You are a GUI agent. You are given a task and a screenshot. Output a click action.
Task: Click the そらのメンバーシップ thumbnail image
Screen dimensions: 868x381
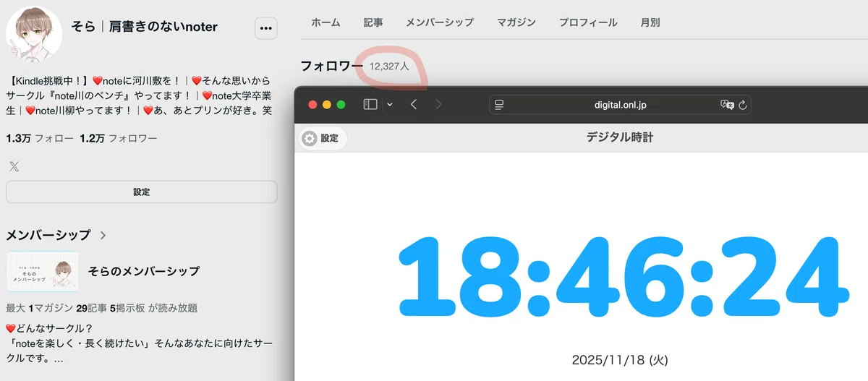42,271
